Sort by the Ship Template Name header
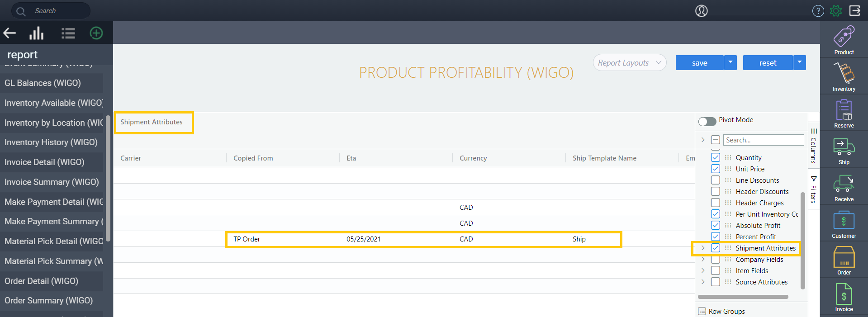The image size is (868, 317). (604, 158)
